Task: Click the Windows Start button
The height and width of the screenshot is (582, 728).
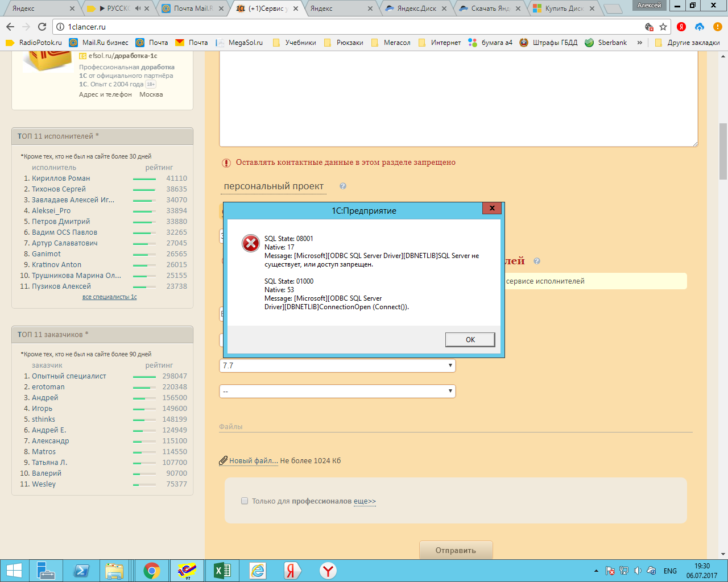Action: (x=14, y=571)
